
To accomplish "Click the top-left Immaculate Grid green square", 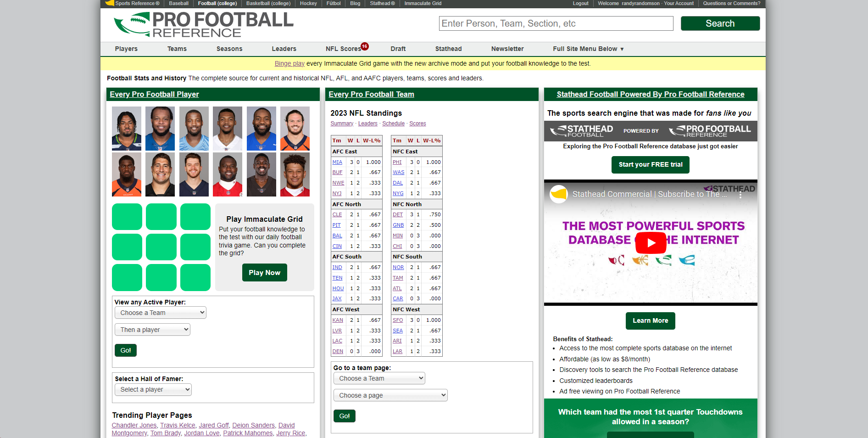I will 127,217.
